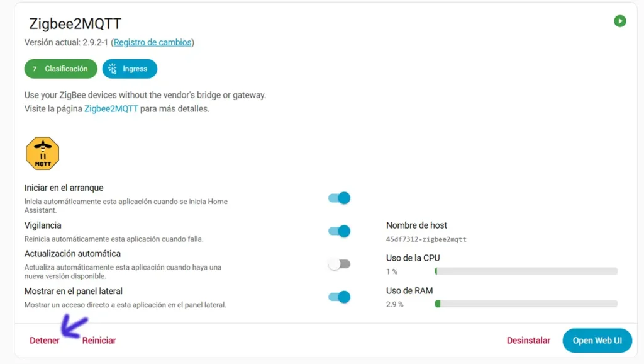Open the "Registro de cambios" changelog link
This screenshot has height=364, width=644.
[x=153, y=42]
